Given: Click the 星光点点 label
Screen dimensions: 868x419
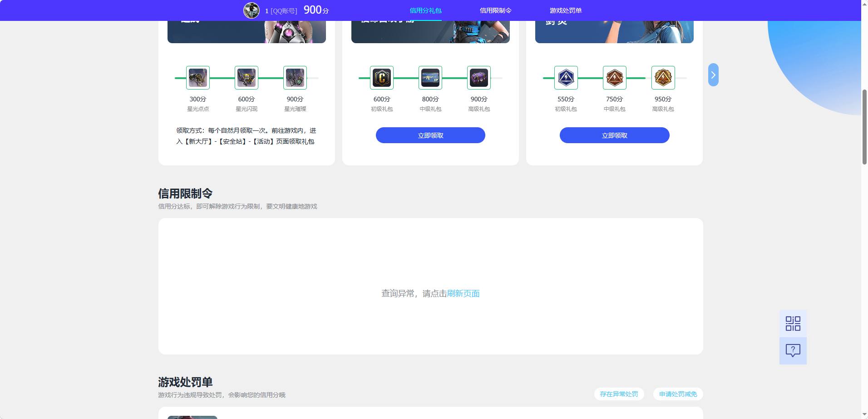Looking at the screenshot, I should [x=198, y=109].
